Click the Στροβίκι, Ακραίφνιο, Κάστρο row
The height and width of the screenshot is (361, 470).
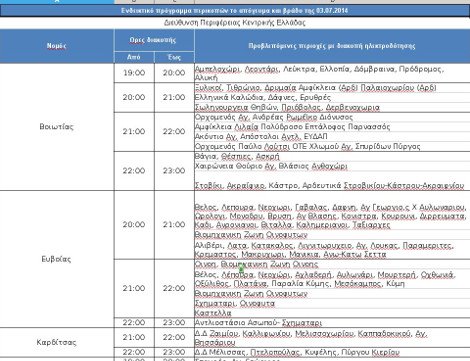pos(332,185)
